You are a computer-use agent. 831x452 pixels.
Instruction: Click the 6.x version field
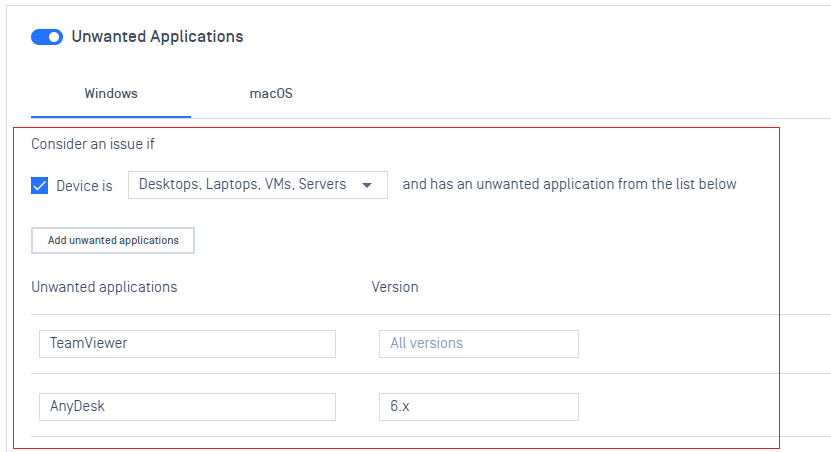pos(479,406)
